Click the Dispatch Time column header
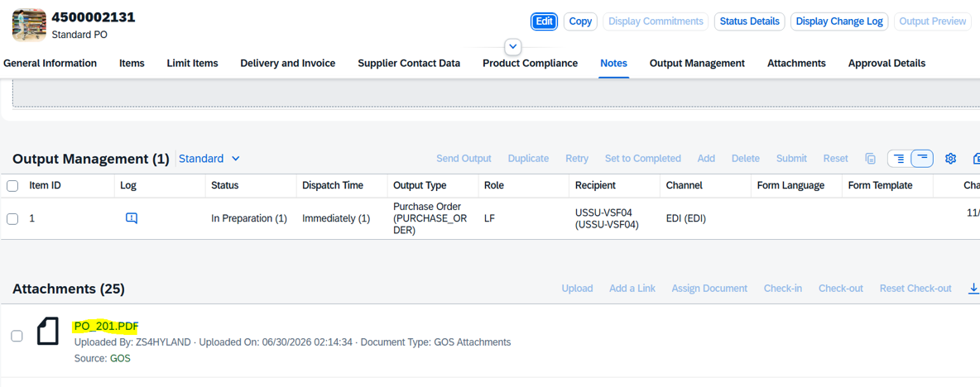 (x=333, y=185)
